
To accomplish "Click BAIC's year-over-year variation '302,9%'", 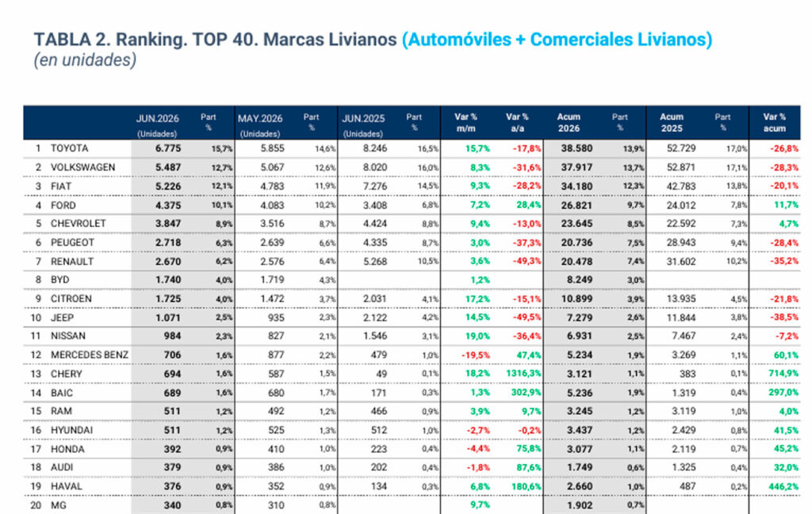I will (527, 393).
